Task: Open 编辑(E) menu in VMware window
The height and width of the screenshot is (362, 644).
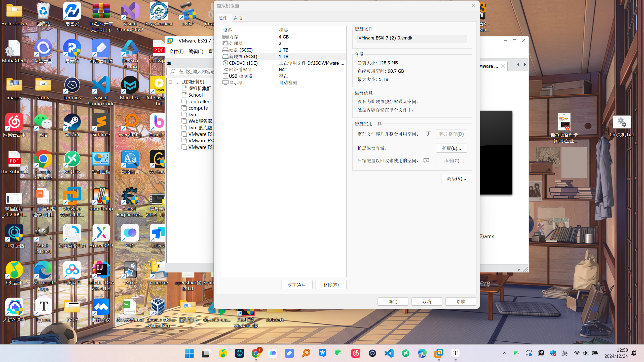Action: [x=196, y=51]
